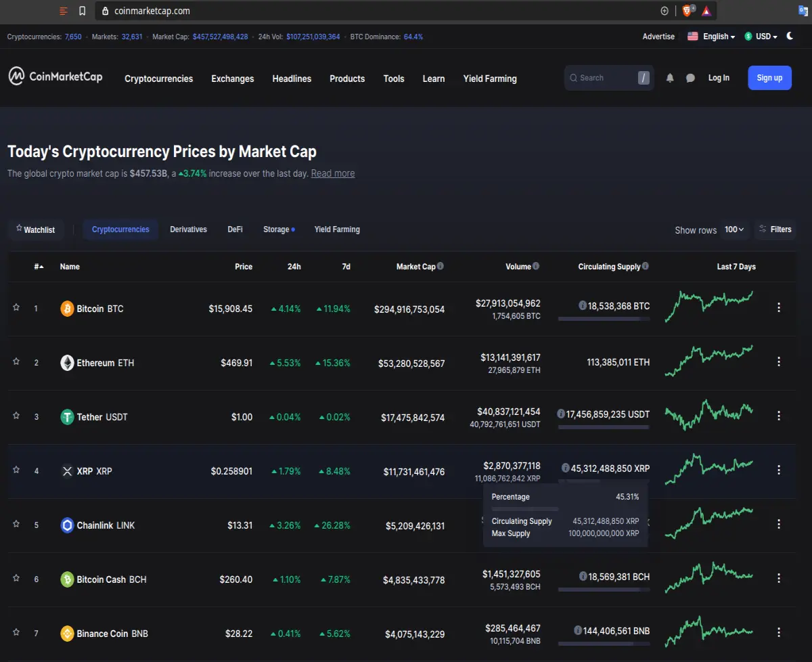Click the Market Cap info icon

441,266
